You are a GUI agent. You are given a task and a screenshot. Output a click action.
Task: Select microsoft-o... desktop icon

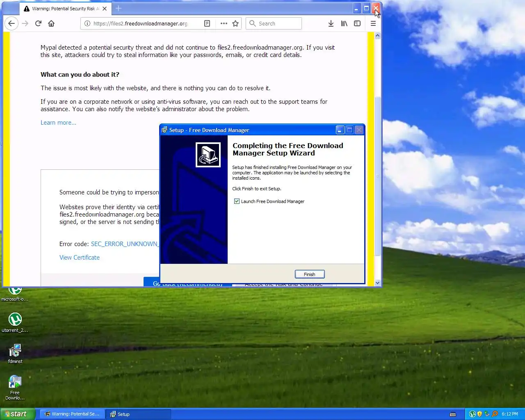click(x=15, y=294)
